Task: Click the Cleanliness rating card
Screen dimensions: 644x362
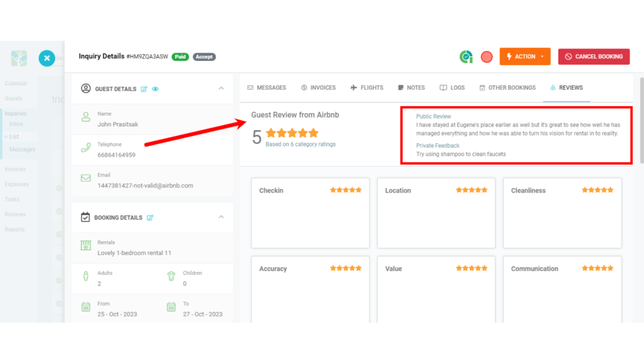Action: coord(562,213)
